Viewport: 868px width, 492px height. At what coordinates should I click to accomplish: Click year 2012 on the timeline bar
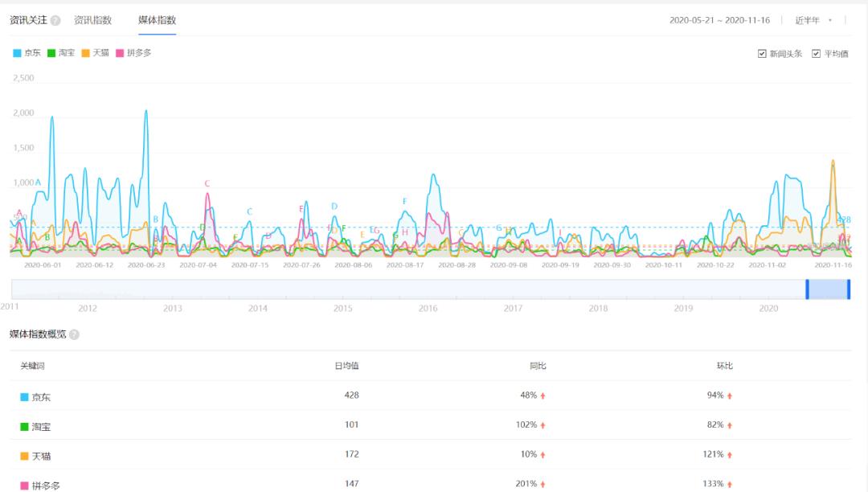pyautogui.click(x=88, y=308)
